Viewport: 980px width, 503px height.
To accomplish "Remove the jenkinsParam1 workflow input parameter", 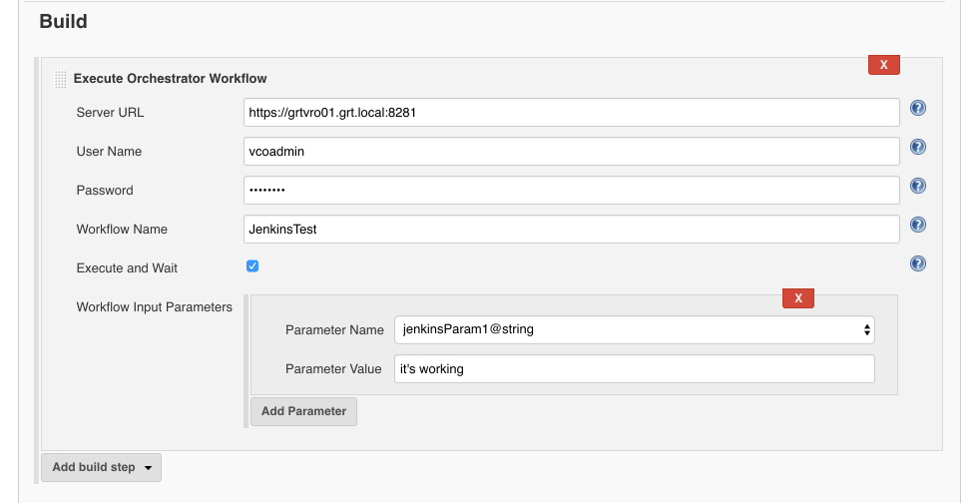I will click(x=798, y=298).
